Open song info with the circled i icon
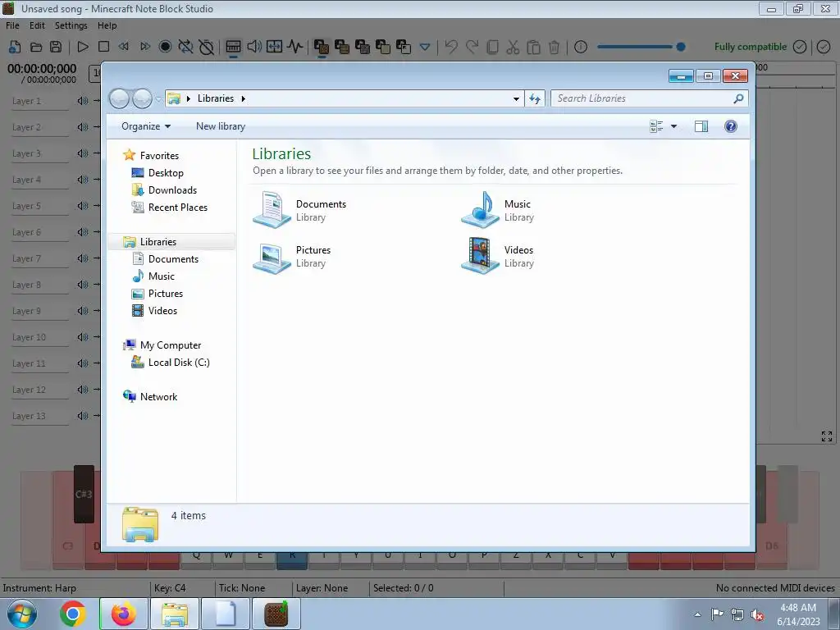This screenshot has width=840, height=630. pyautogui.click(x=581, y=47)
